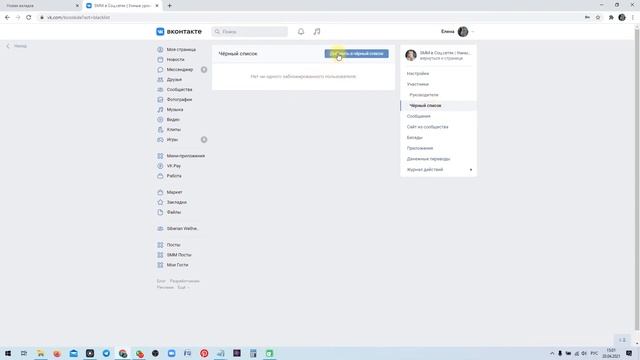Open a new browser tab
The height and width of the screenshot is (360, 640).
pyautogui.click(x=169, y=6)
